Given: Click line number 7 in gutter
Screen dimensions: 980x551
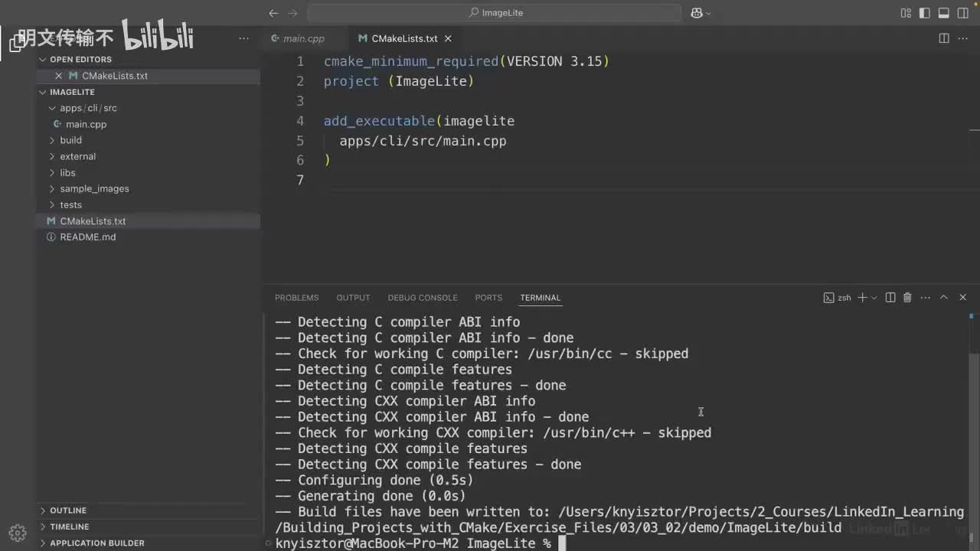Looking at the screenshot, I should pos(299,180).
